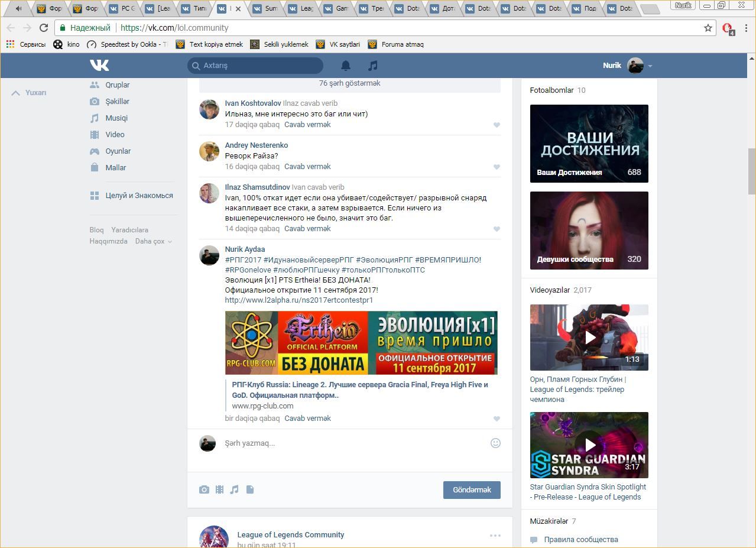Viewport: 756px width, 548px height.
Task: Open Musiqi in sidebar
Action: 116,118
